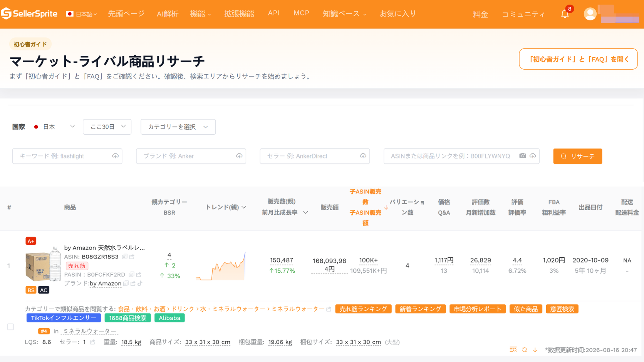The height and width of the screenshot is (362, 644).
Task: Open the TikTokインフルエンサー button
Action: [64, 318]
